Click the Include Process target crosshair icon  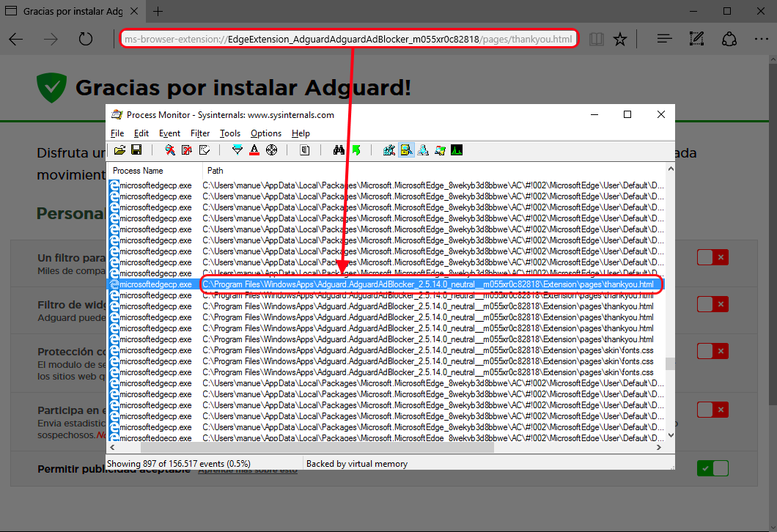[271, 150]
